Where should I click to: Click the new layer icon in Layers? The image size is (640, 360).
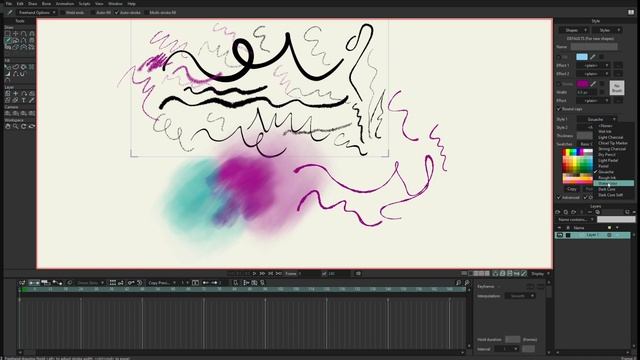(558, 212)
